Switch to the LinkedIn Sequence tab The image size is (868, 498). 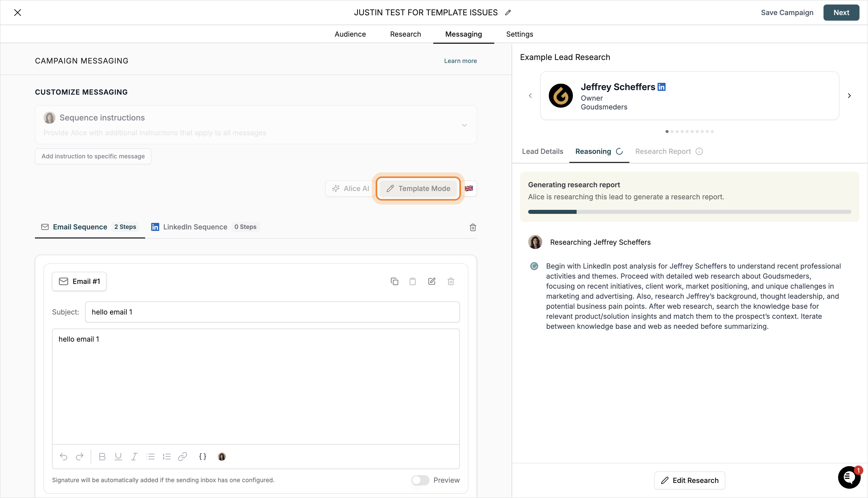195,227
